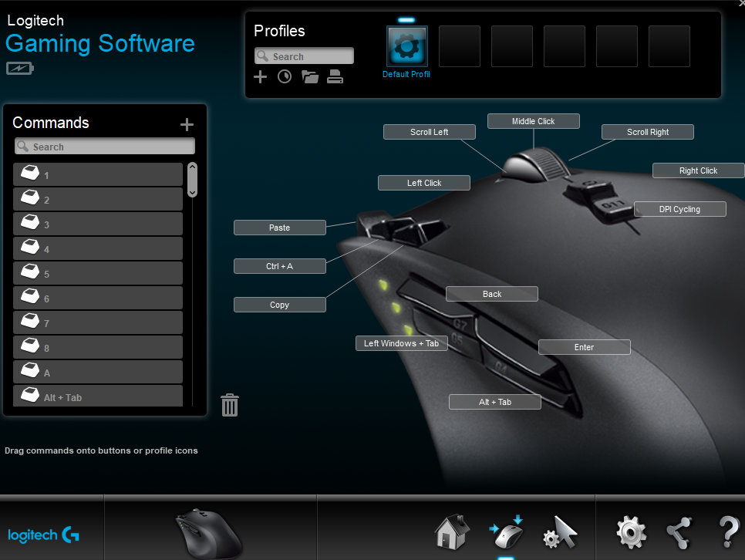Open the Home screen house icon
Viewport: 745px width, 560px height.
(x=452, y=532)
